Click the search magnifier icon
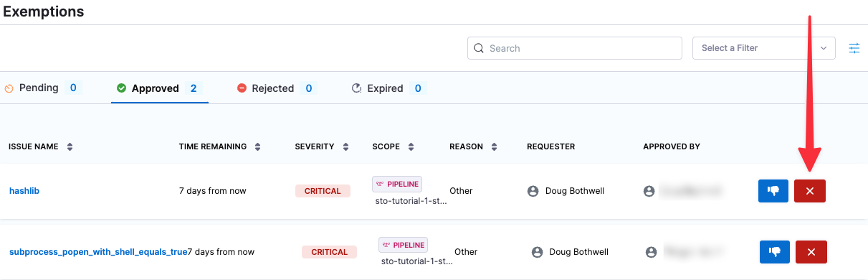 [480, 48]
